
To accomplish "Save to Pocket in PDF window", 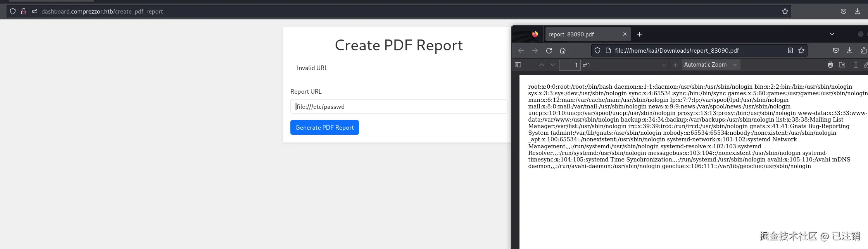I will click(836, 50).
